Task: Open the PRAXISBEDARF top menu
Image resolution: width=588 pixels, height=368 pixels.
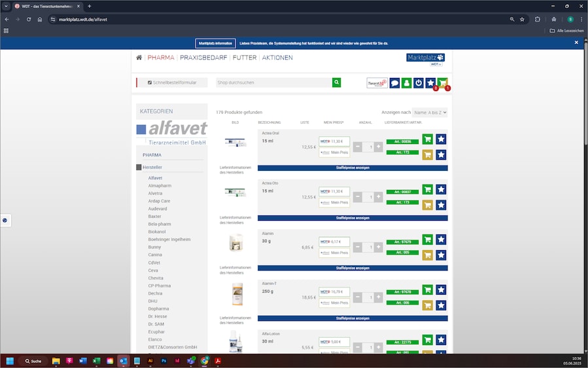Action: tap(203, 58)
